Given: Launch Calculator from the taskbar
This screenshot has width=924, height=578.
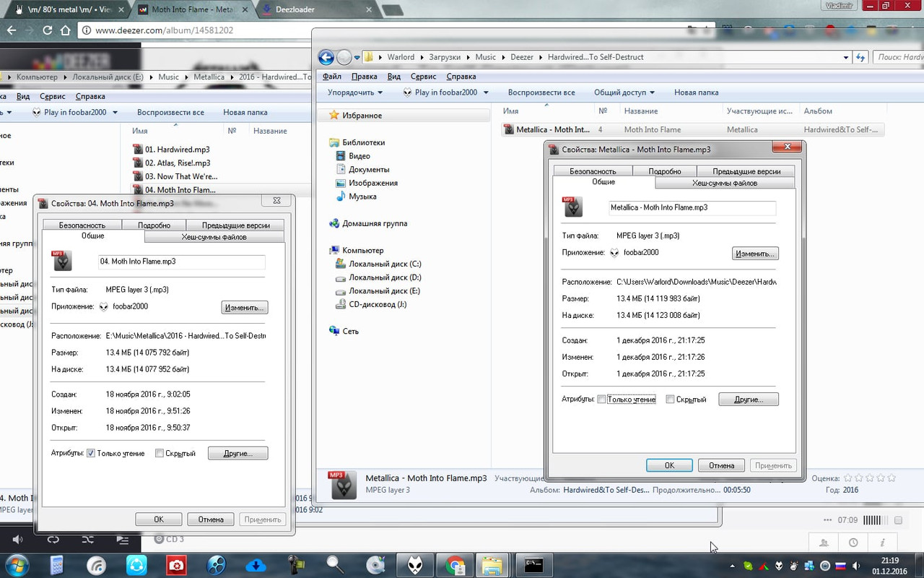Looking at the screenshot, I should 56,564.
